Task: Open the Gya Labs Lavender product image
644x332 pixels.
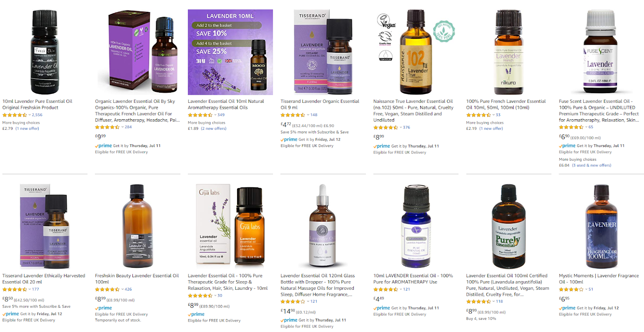Action: click(x=231, y=226)
